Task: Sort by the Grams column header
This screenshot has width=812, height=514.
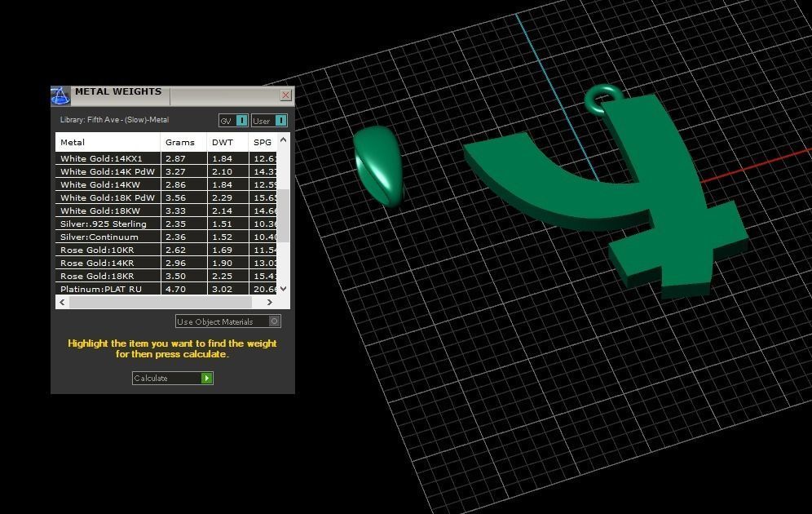Action: coord(183,142)
